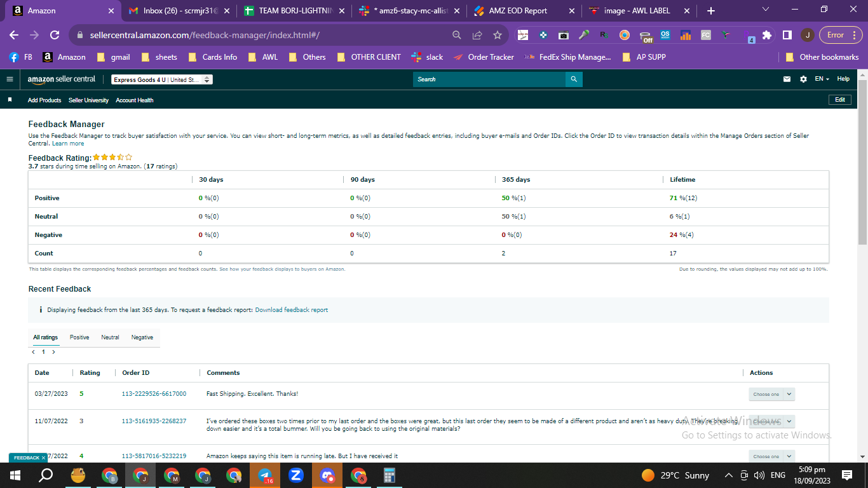Open the settings gear in Seller Central

click(803, 79)
